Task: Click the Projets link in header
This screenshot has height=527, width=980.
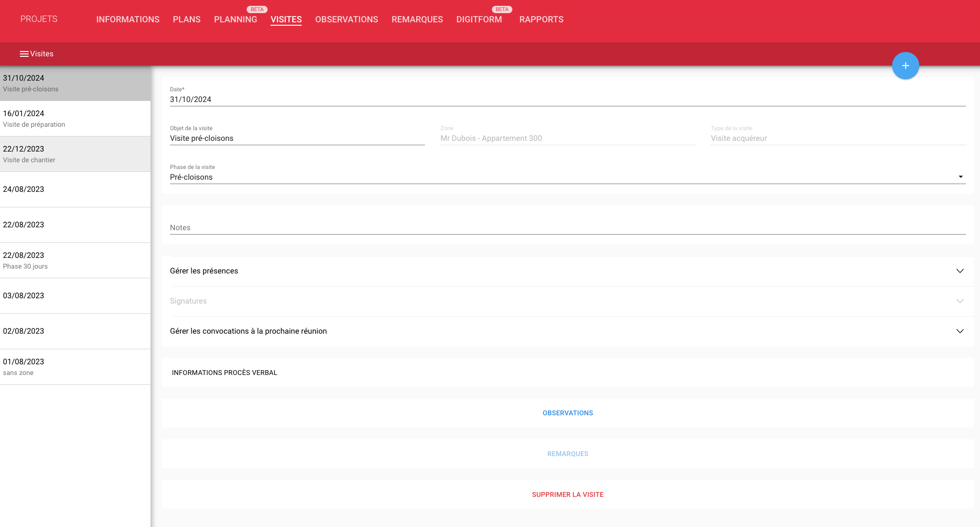Action: pyautogui.click(x=39, y=19)
